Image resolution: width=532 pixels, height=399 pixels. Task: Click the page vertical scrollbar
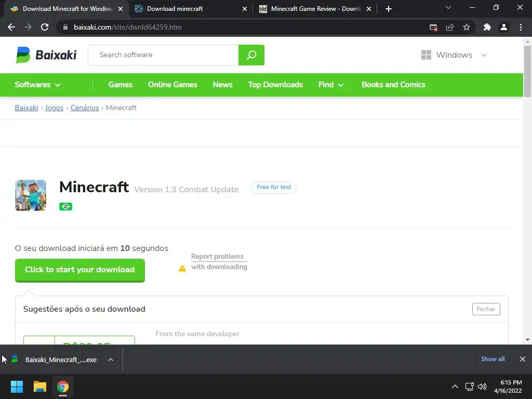pyautogui.click(x=527, y=71)
